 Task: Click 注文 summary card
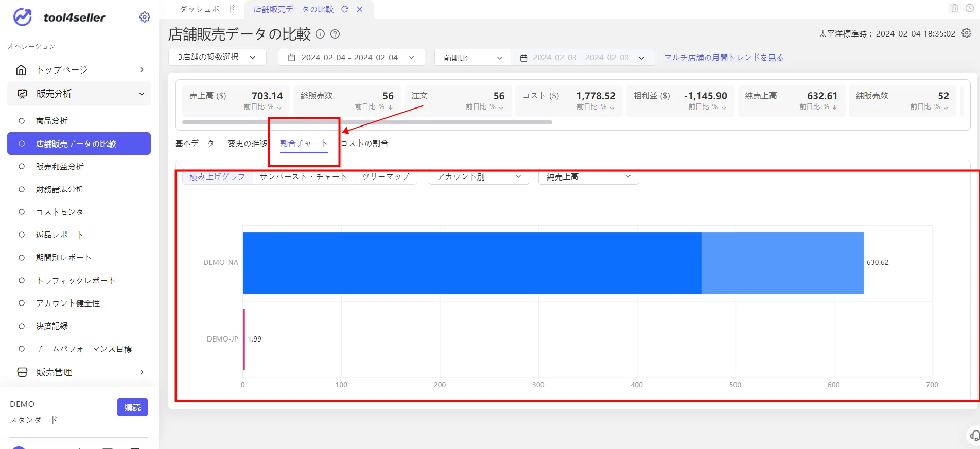pyautogui.click(x=458, y=101)
